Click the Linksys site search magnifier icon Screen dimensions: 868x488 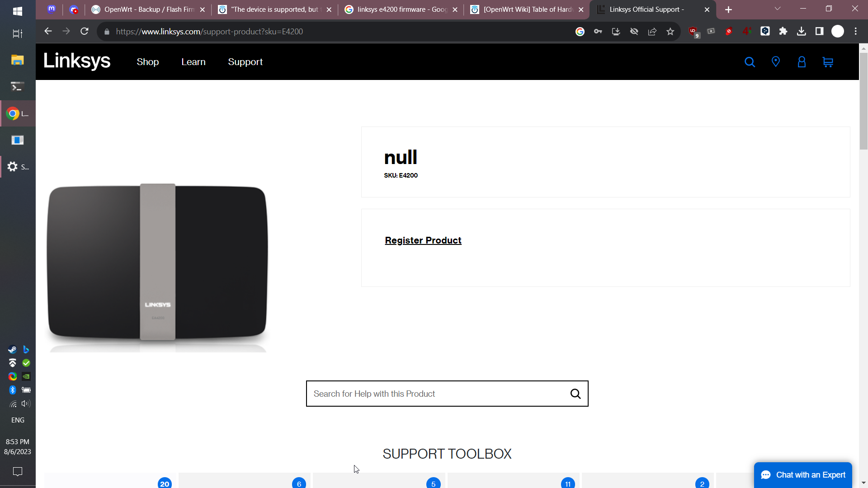point(750,62)
